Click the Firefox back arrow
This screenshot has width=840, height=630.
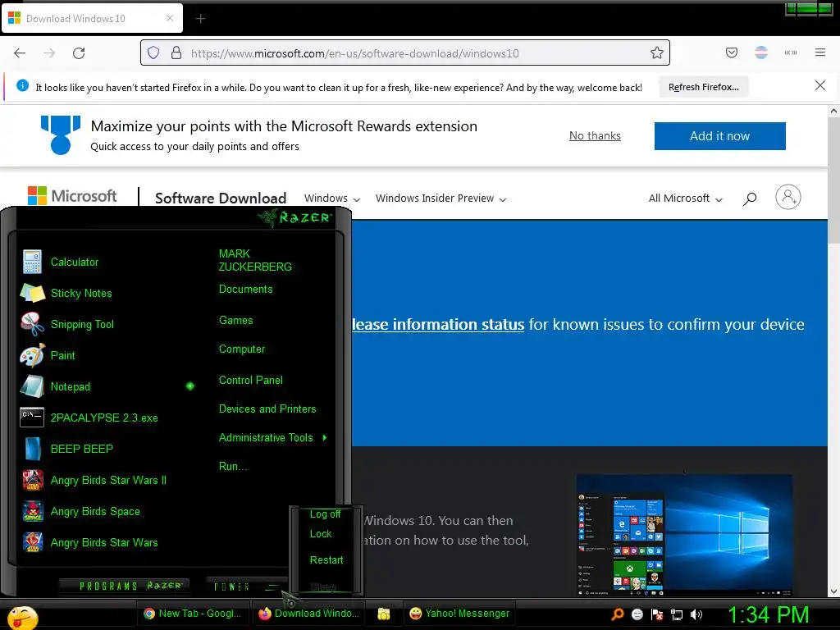pos(20,53)
